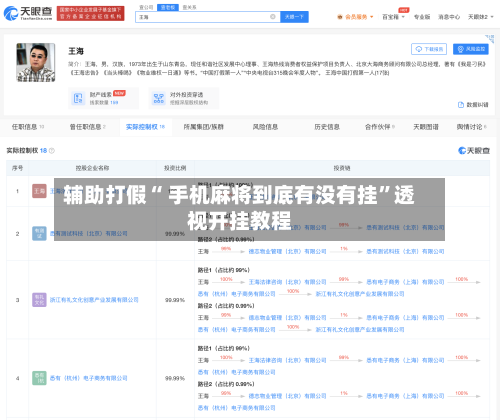Click the blue company logo in row 2
500x420 pixels.
click(x=39, y=233)
